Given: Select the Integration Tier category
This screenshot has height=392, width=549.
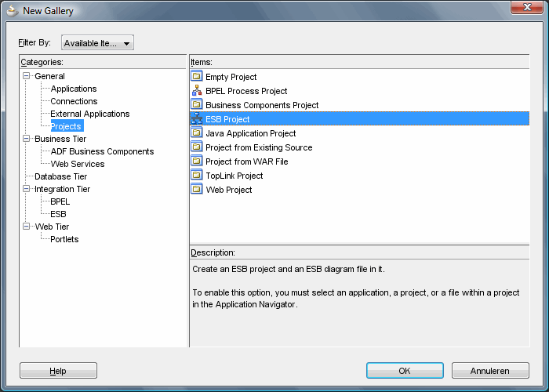Looking at the screenshot, I should (62, 190).
